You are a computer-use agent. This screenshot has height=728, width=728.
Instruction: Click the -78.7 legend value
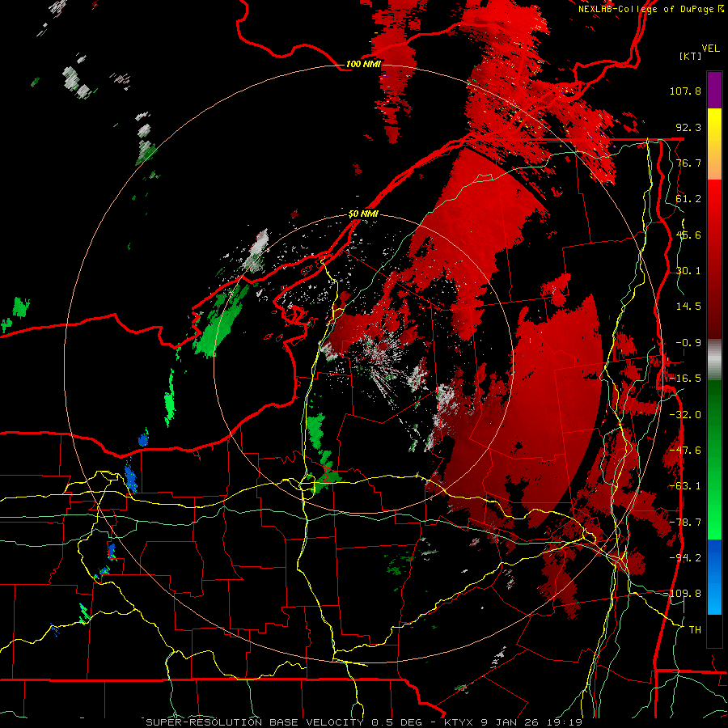pos(685,523)
